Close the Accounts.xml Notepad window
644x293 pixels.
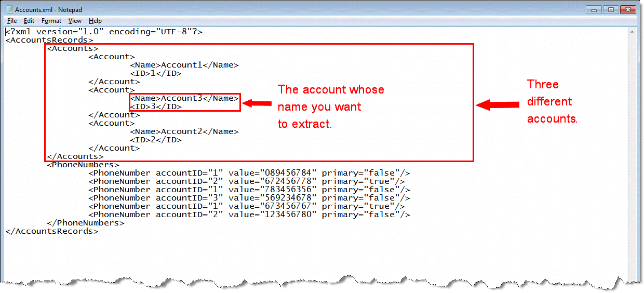(628, 9)
